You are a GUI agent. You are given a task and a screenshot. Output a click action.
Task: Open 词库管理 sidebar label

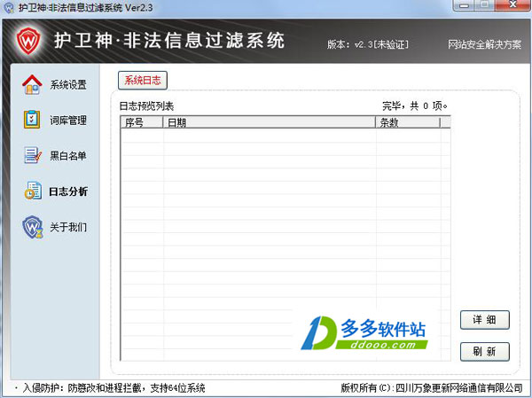[68, 121]
